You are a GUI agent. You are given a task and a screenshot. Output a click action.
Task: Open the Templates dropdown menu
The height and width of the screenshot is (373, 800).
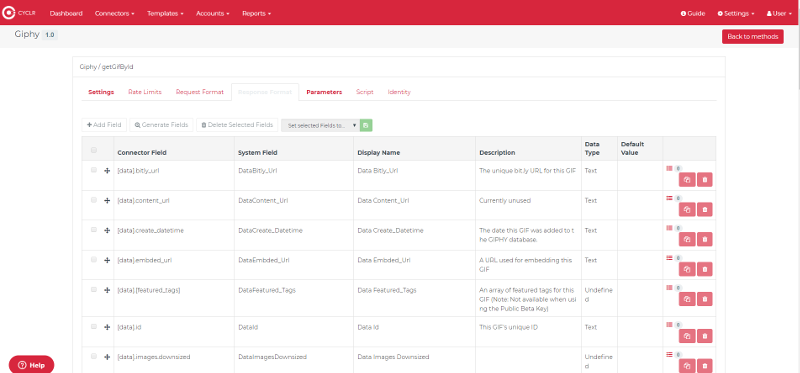click(165, 13)
